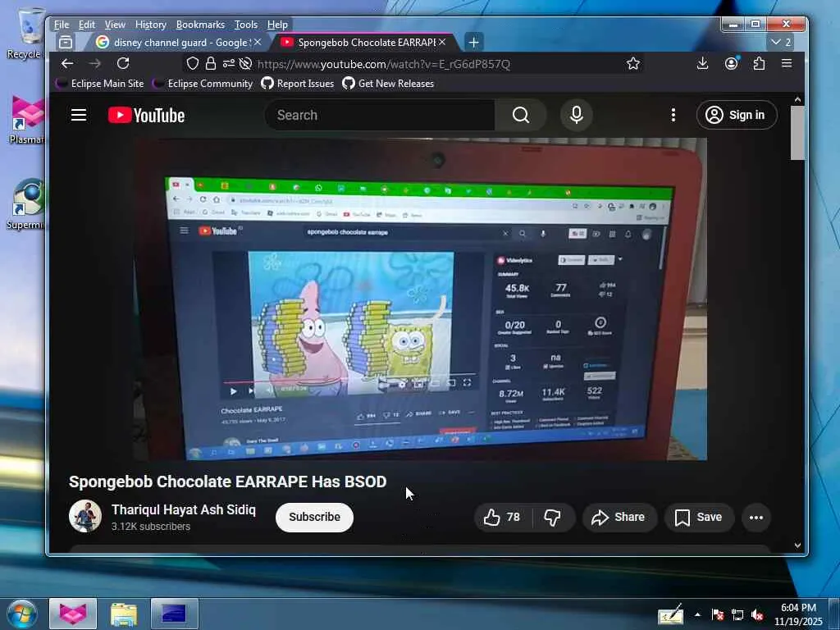The height and width of the screenshot is (630, 840).
Task: Go to YouTube home via logo
Action: point(146,115)
